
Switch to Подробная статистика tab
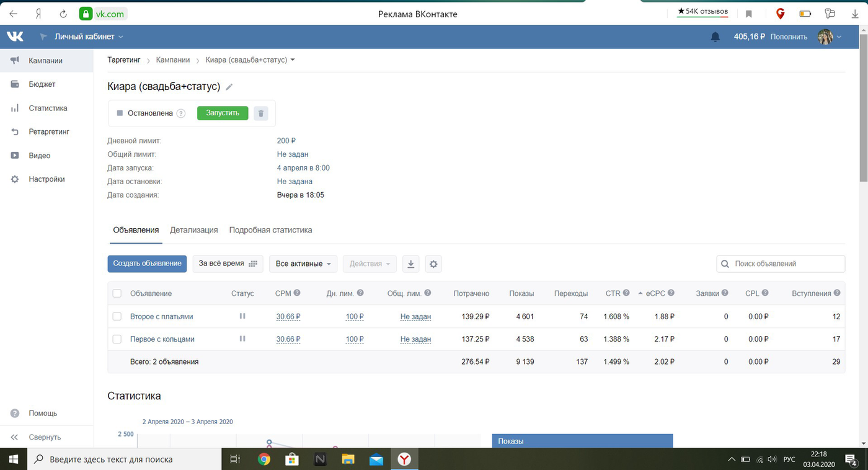[270, 230]
